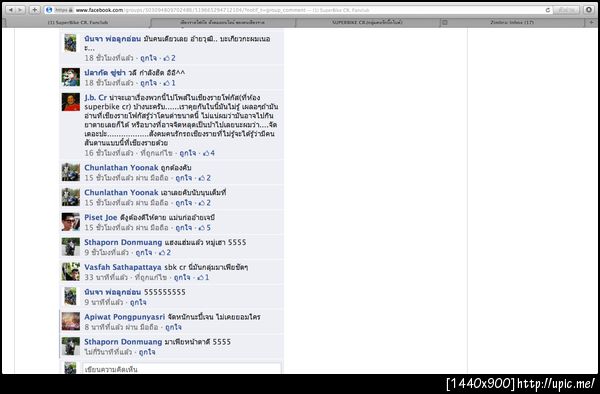Like Vasfah Sathapattaya's comment with ถูกใจ

pos(182,277)
